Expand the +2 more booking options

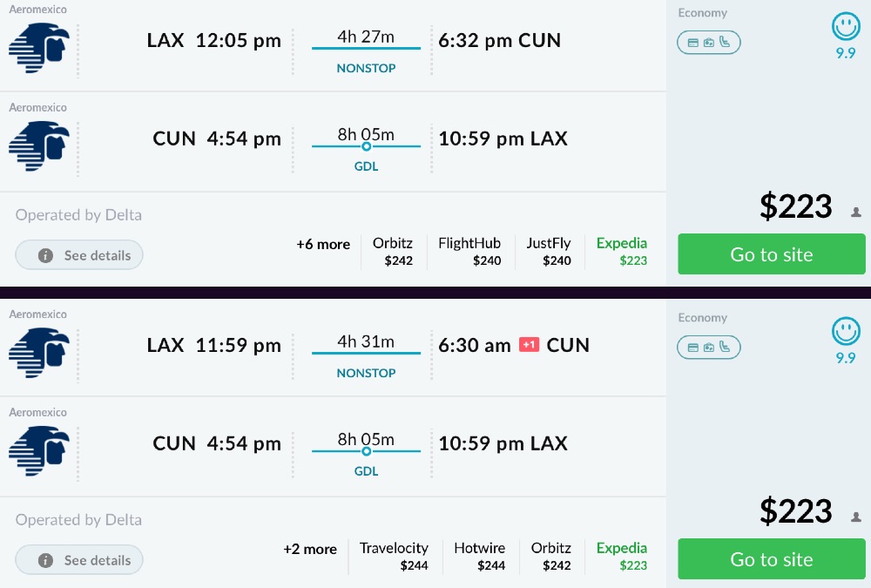[309, 550]
